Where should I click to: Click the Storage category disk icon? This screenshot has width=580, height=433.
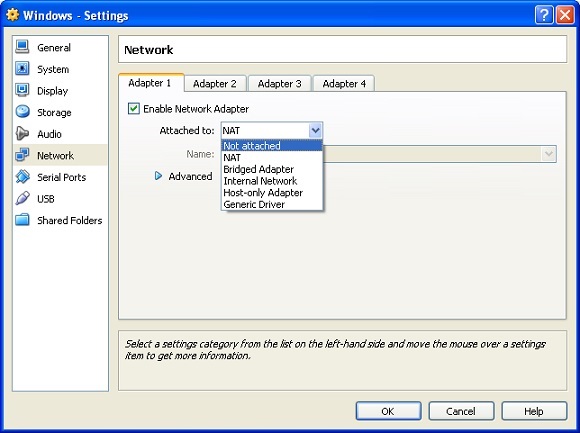point(22,112)
